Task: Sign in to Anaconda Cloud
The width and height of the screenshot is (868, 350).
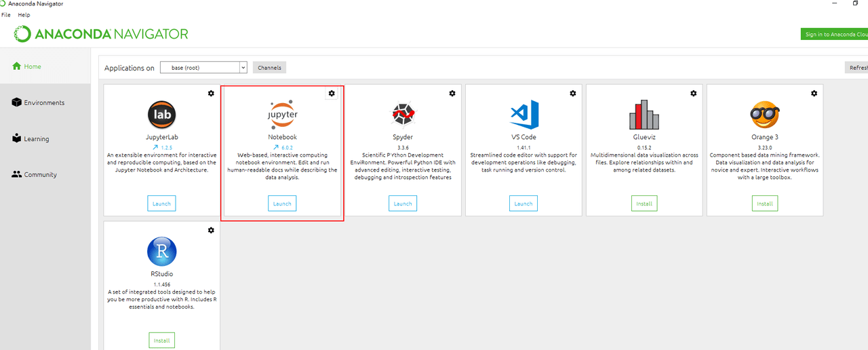Action: coord(835,34)
